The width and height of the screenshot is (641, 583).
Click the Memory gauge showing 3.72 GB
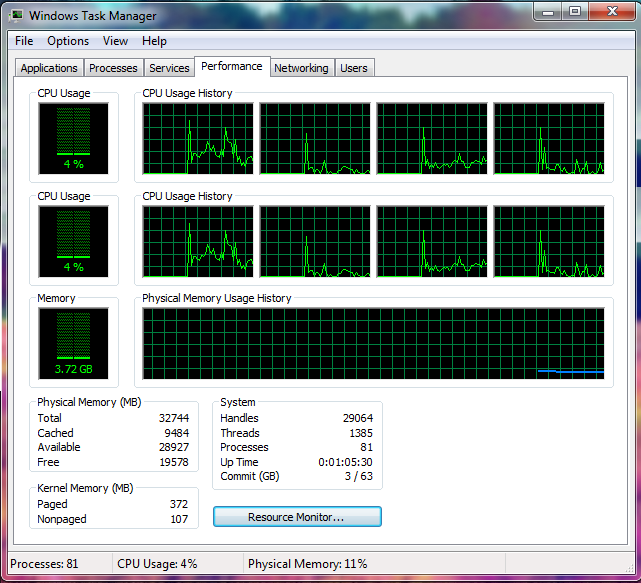coord(74,342)
